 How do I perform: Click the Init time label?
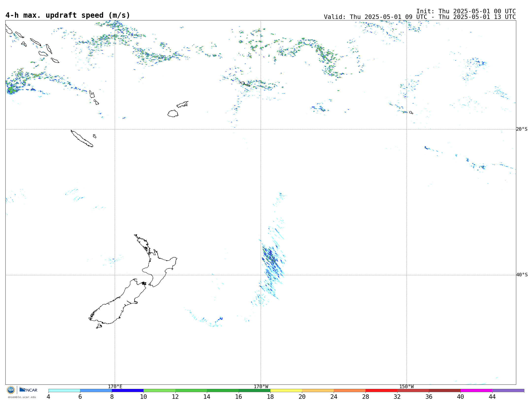466,11
